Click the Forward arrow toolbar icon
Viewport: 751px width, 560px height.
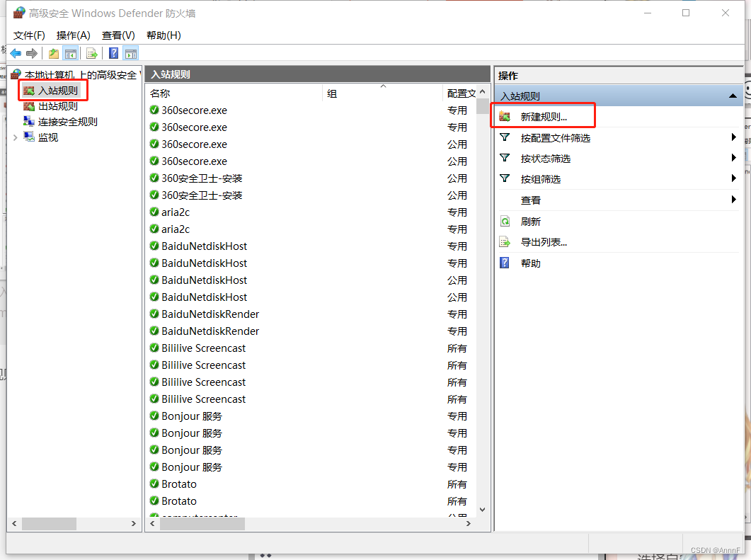point(32,54)
